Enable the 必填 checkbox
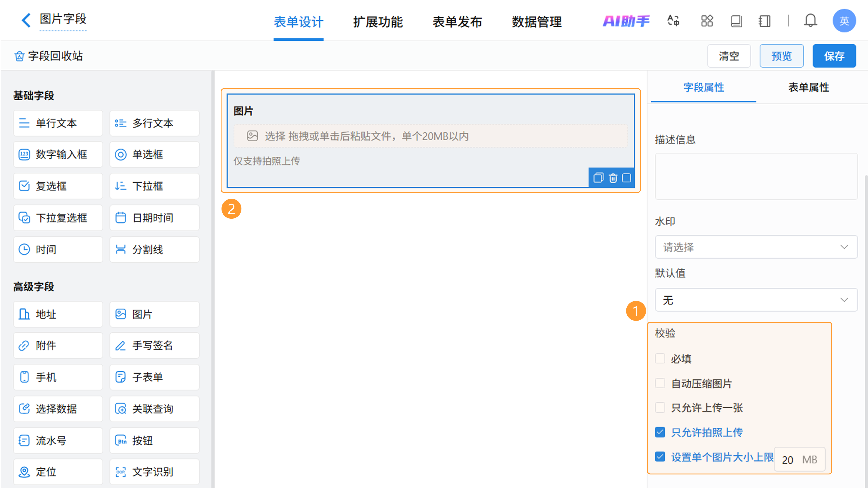Image resolution: width=868 pixels, height=488 pixels. click(660, 358)
